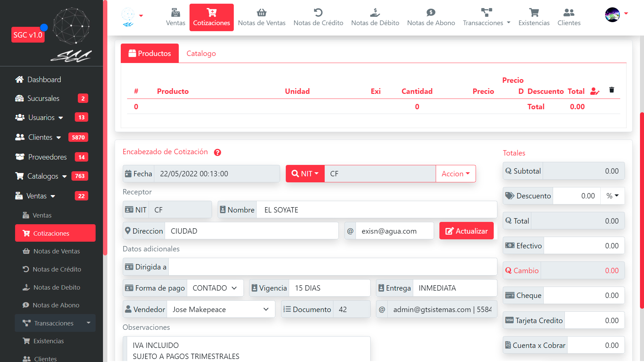Open Notas de Crédito from the top toolbar

318,17
